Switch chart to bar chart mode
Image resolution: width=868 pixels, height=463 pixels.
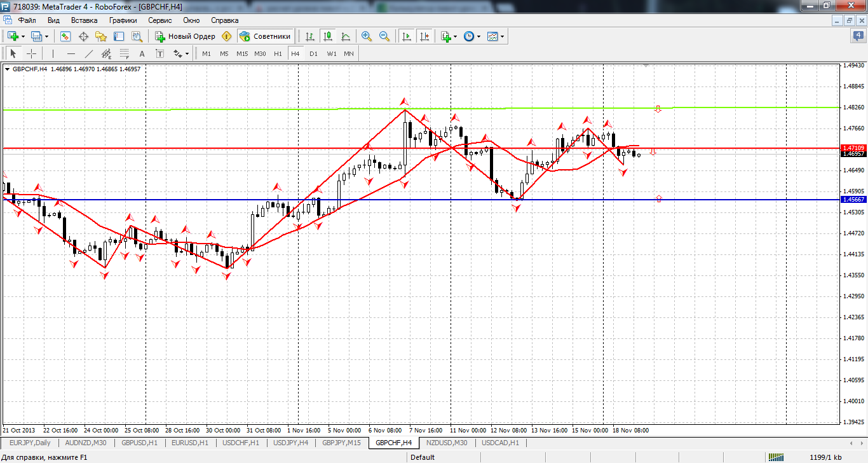310,36
